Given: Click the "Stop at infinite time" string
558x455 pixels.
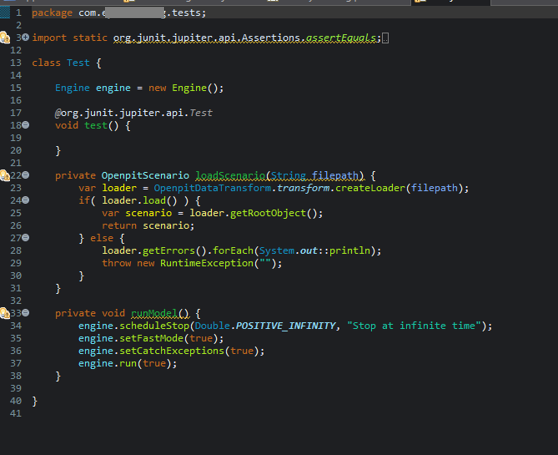Looking at the screenshot, I should click(x=414, y=326).
